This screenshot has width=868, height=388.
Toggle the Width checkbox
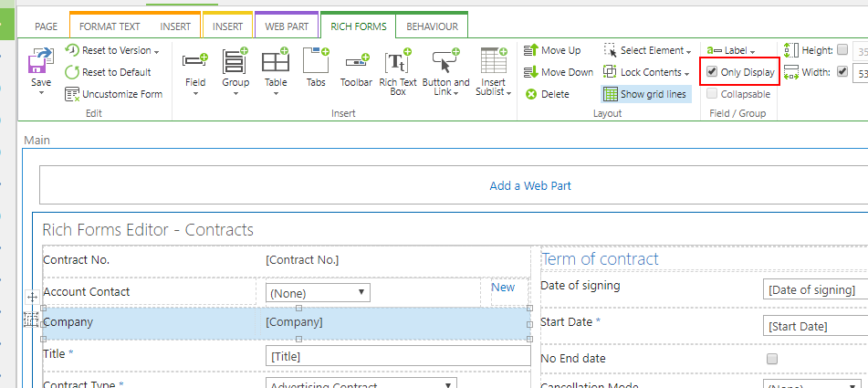coord(842,72)
